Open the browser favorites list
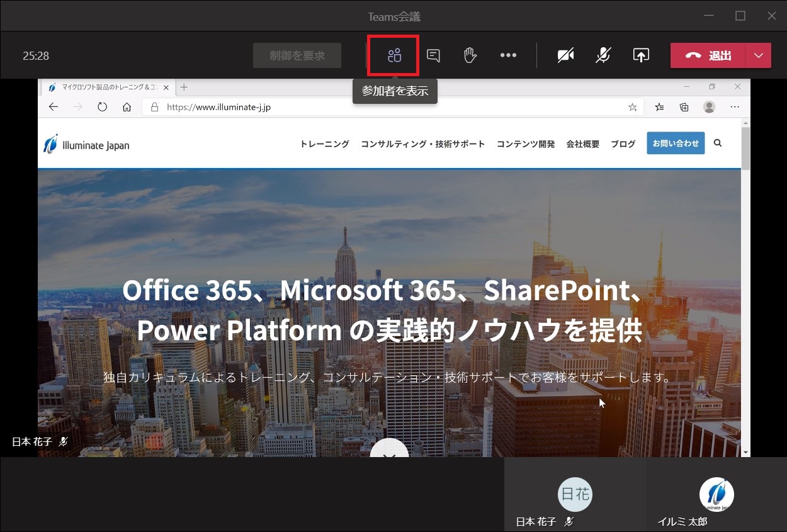The width and height of the screenshot is (787, 532). click(x=659, y=107)
